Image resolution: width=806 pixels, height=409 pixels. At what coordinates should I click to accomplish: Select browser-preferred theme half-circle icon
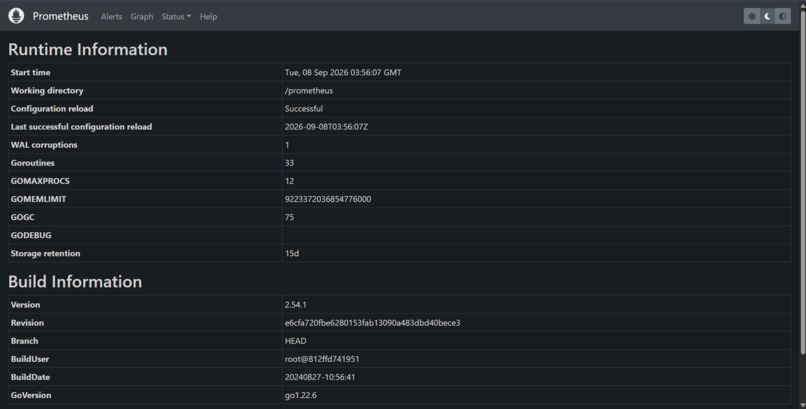(x=783, y=16)
